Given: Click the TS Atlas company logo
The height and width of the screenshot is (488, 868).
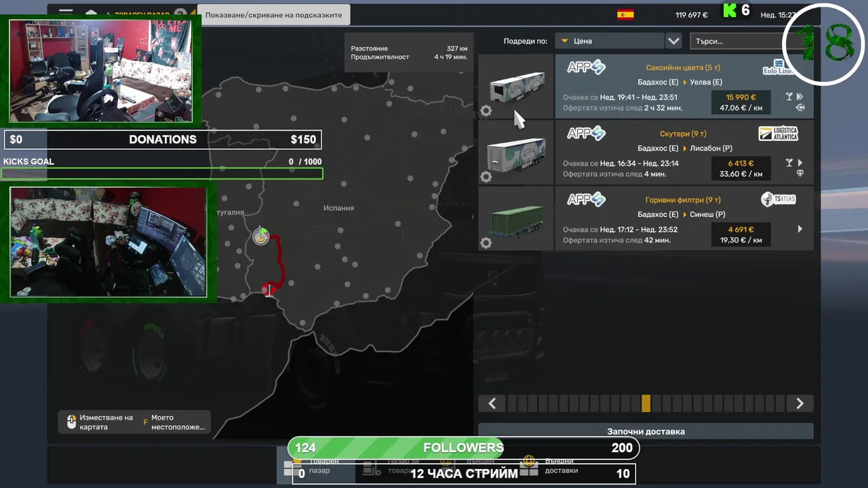Looking at the screenshot, I should coord(778,199).
